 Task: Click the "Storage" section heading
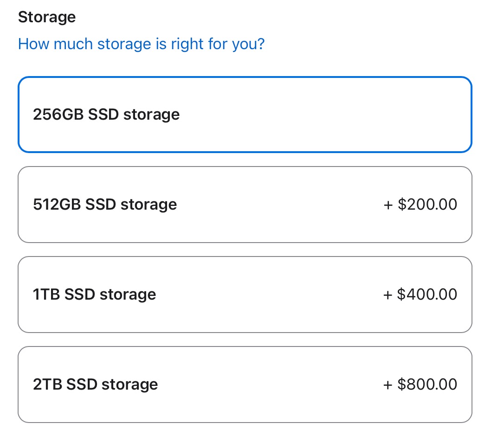point(47,17)
